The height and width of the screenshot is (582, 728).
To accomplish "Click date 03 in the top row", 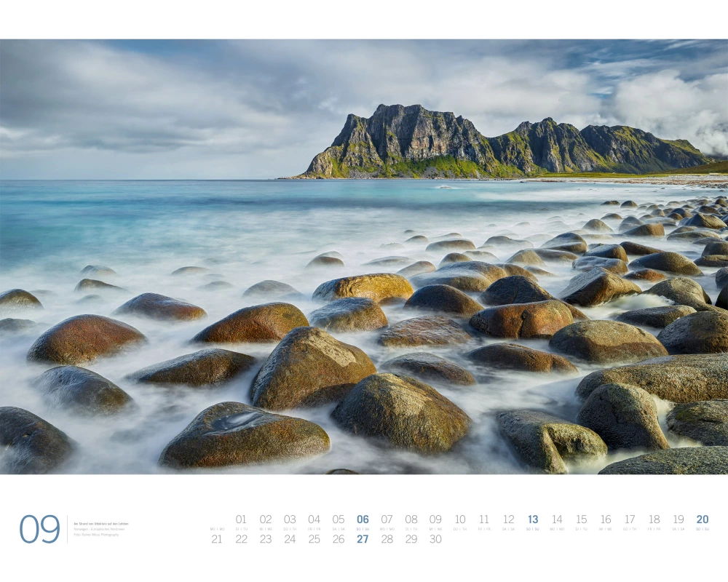I will [290, 519].
